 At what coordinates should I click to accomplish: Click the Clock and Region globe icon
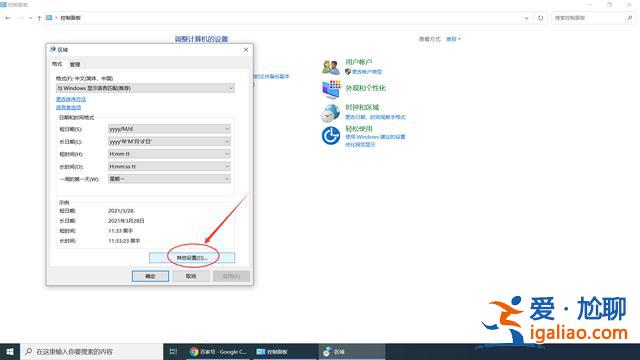330,113
